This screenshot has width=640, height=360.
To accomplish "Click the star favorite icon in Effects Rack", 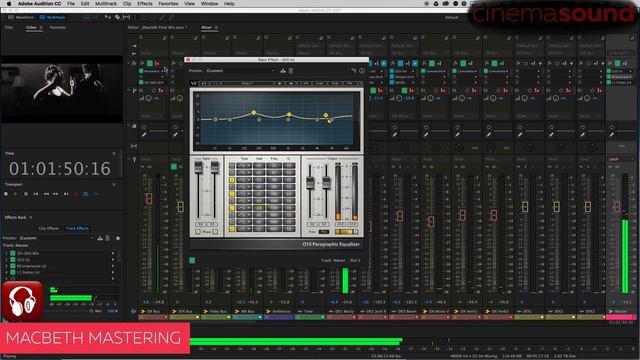I will pos(118,238).
